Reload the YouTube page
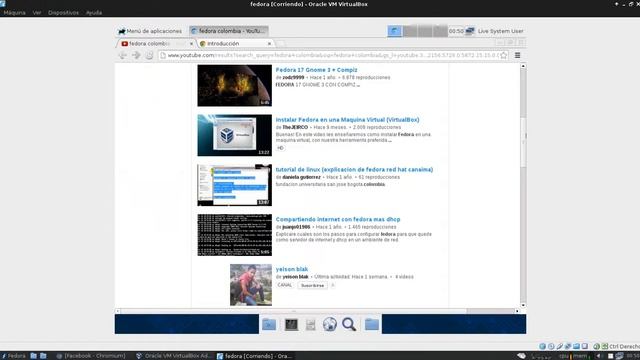Viewport: 640px width, 360px height. coord(149,56)
